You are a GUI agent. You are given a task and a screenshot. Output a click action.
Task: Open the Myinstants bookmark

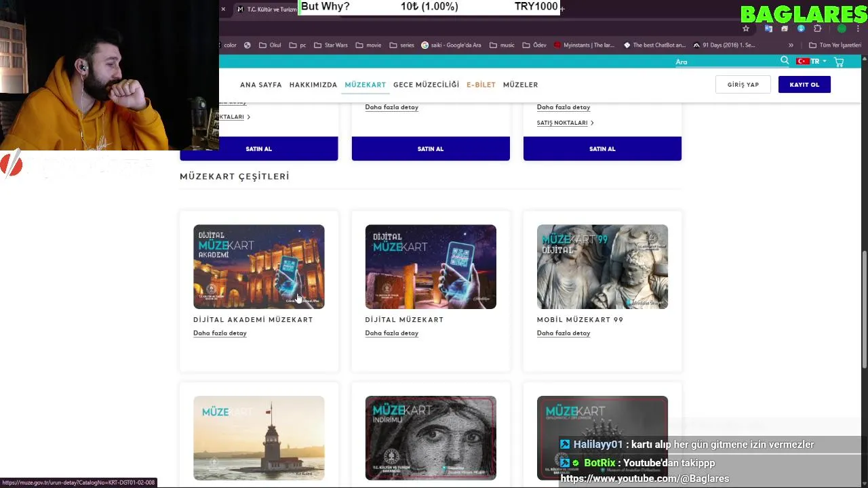[584, 45]
